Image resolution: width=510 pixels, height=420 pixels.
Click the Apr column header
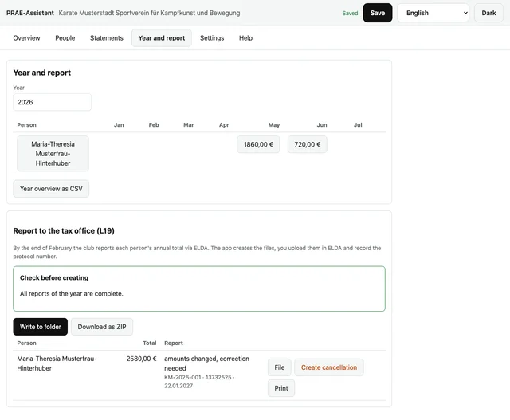point(224,125)
